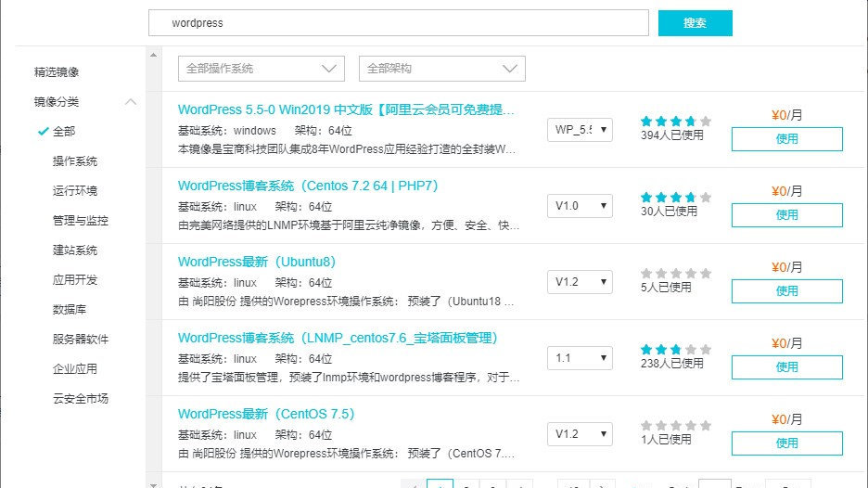Click description starting 本镜像是宝商科技团队

click(347, 149)
